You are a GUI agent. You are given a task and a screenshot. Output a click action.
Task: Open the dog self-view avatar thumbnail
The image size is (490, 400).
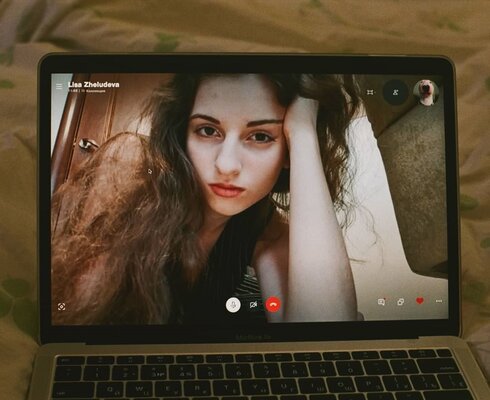(426, 92)
